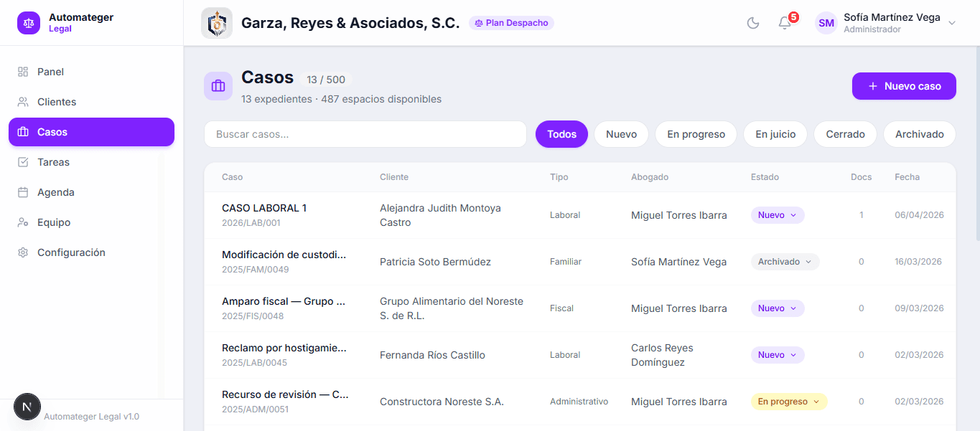Open Tareas from the sidebar
This screenshot has width=980, height=431.
click(x=23, y=162)
